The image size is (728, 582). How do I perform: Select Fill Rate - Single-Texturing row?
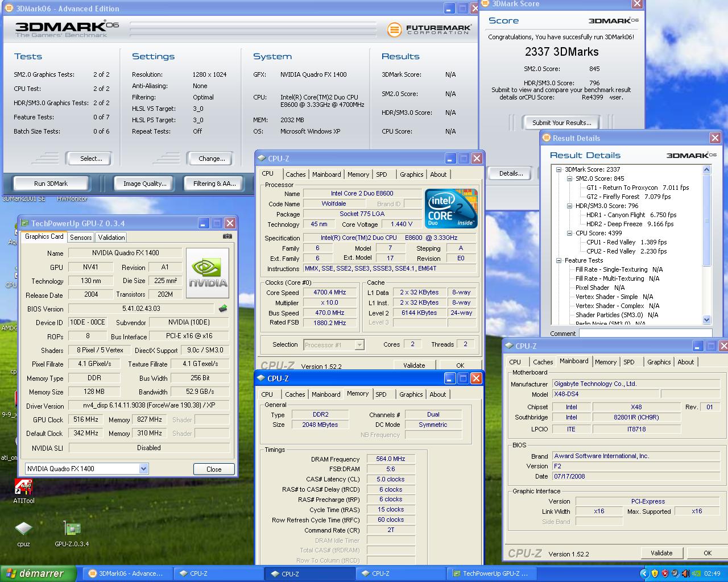(x=619, y=269)
